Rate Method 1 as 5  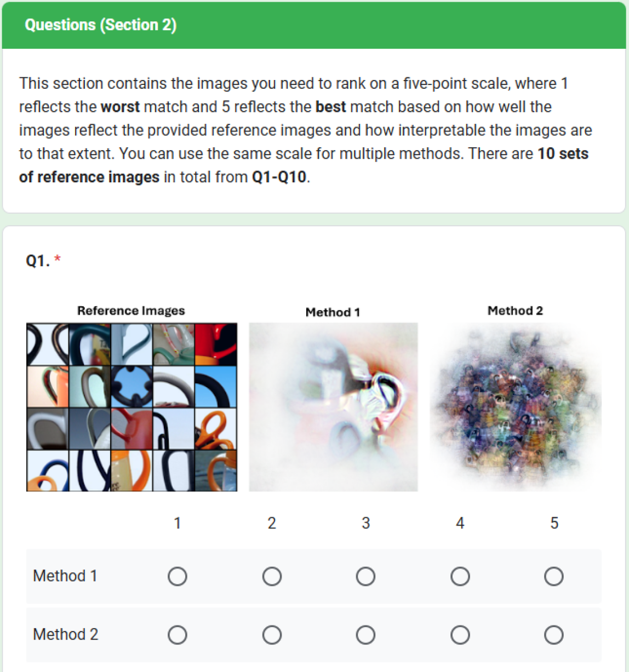click(x=553, y=576)
